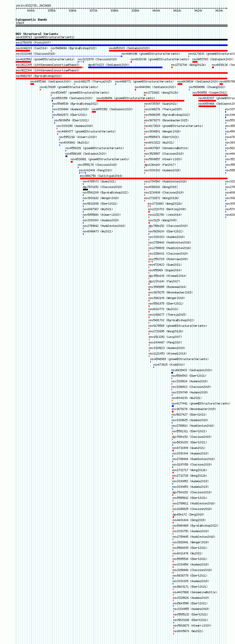Click nsv4188454 gnomADStructuralVariants label
This screenshot has height=644, width=235.
click(x=126, y=98)
